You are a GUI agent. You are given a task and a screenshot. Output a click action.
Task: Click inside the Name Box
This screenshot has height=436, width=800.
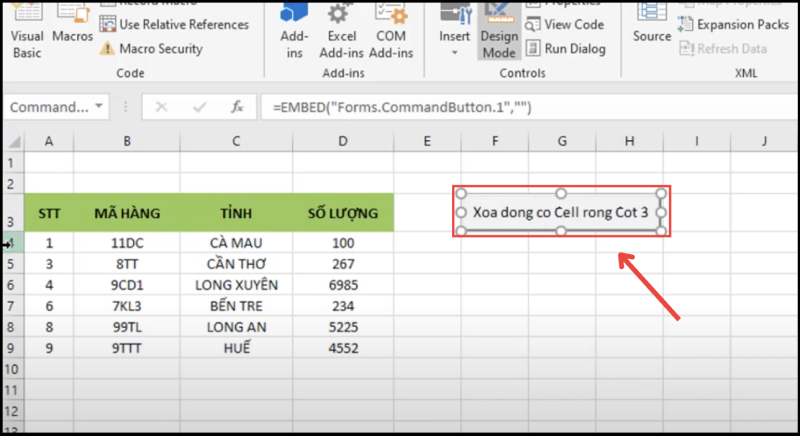(49, 107)
